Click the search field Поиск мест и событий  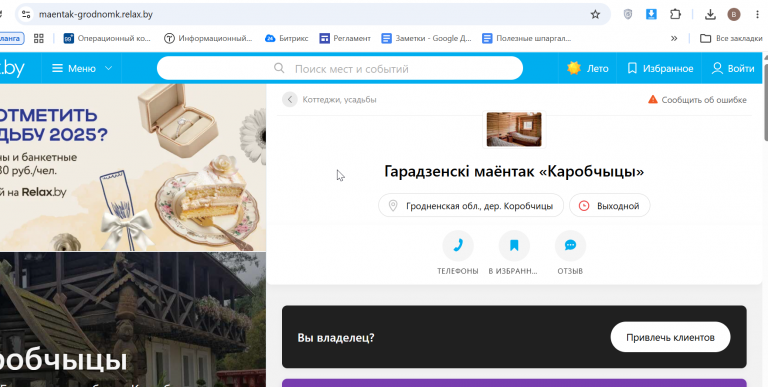[x=340, y=69]
